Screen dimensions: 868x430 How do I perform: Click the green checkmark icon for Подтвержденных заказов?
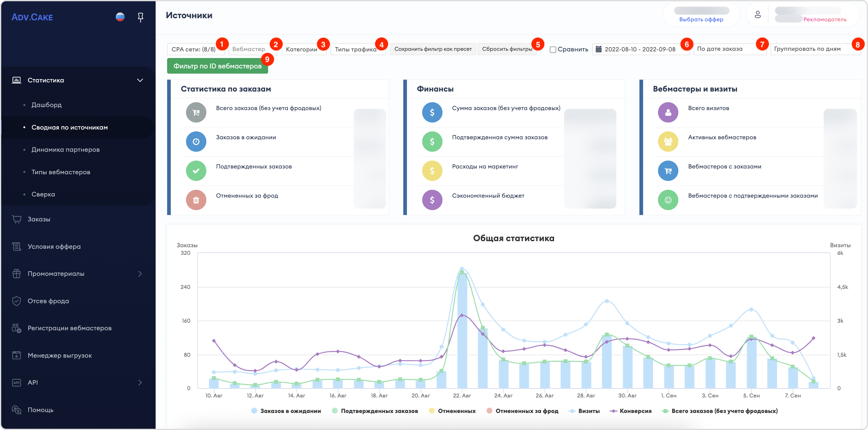196,171
